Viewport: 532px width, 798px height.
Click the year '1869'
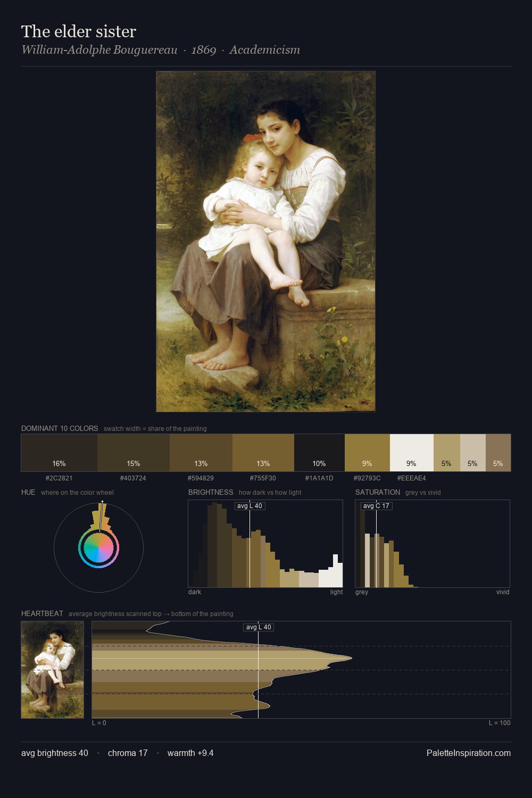204,50
